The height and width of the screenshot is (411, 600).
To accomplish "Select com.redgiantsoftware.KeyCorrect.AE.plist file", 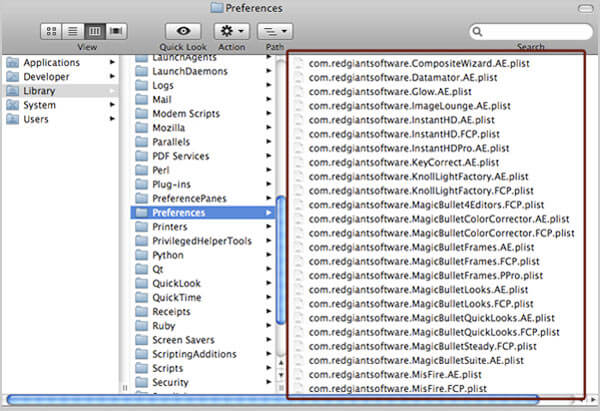I will [x=404, y=162].
